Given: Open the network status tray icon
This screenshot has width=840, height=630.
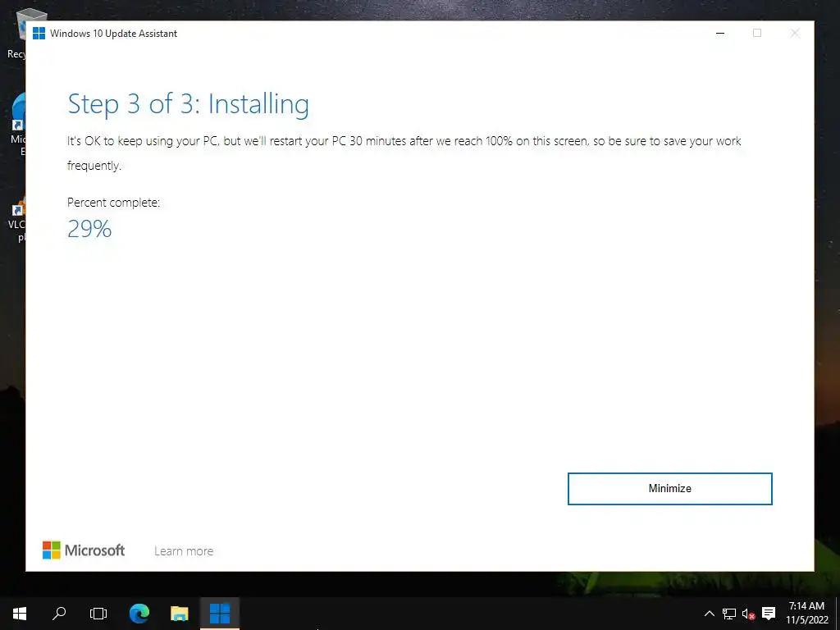Looking at the screenshot, I should coord(729,614).
